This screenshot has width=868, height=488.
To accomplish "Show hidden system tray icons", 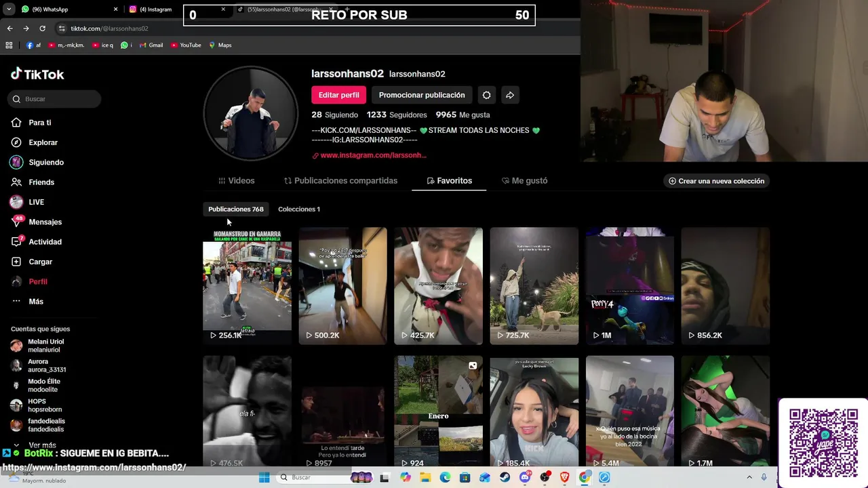I will pos(749,477).
